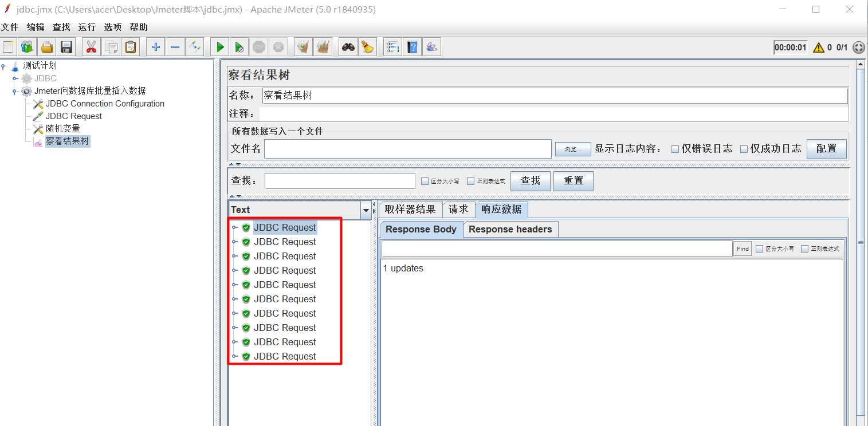Click the 查找 search text field
The image size is (868, 426).
pyautogui.click(x=340, y=181)
